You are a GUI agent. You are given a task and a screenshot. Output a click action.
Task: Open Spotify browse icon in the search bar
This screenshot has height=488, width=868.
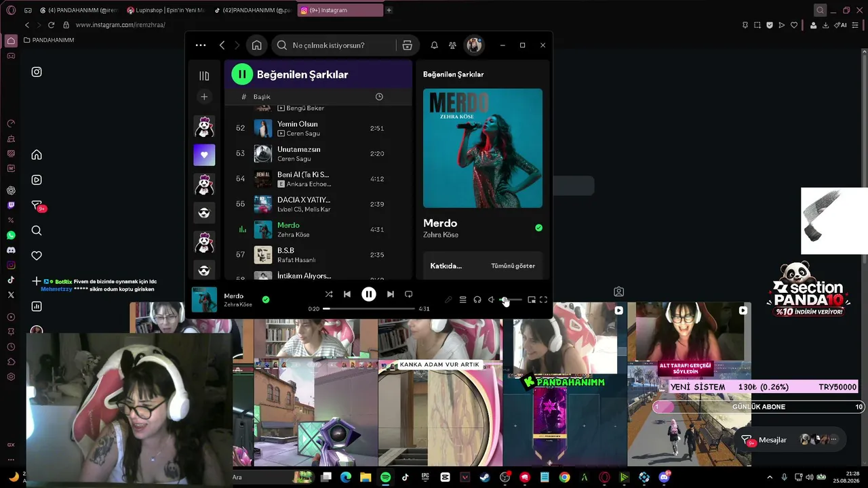(407, 45)
